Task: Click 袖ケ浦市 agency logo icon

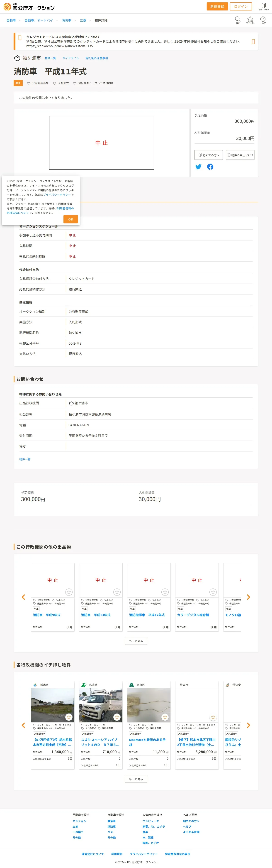Action: point(17,58)
